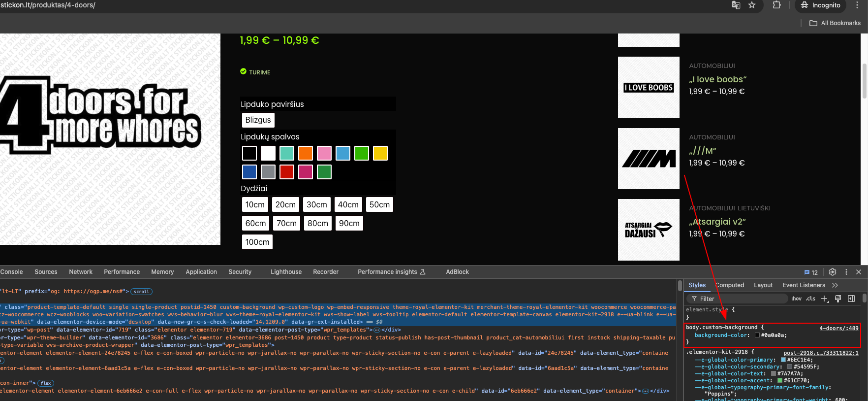Open the Layout tab in Styles pane
This screenshot has width=868, height=401.
pyautogui.click(x=763, y=285)
